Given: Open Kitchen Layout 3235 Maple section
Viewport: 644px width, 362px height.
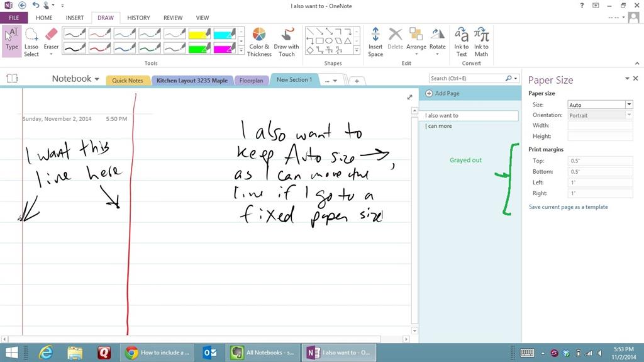Looking at the screenshot, I should tap(192, 81).
